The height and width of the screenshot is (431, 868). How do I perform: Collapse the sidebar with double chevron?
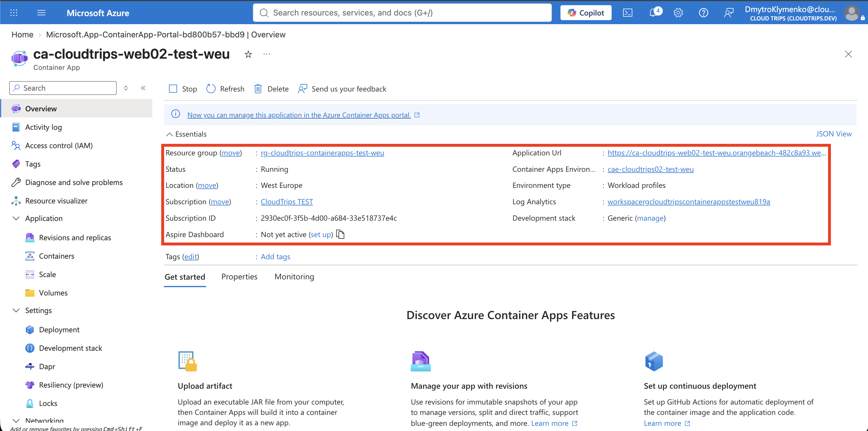tap(143, 88)
